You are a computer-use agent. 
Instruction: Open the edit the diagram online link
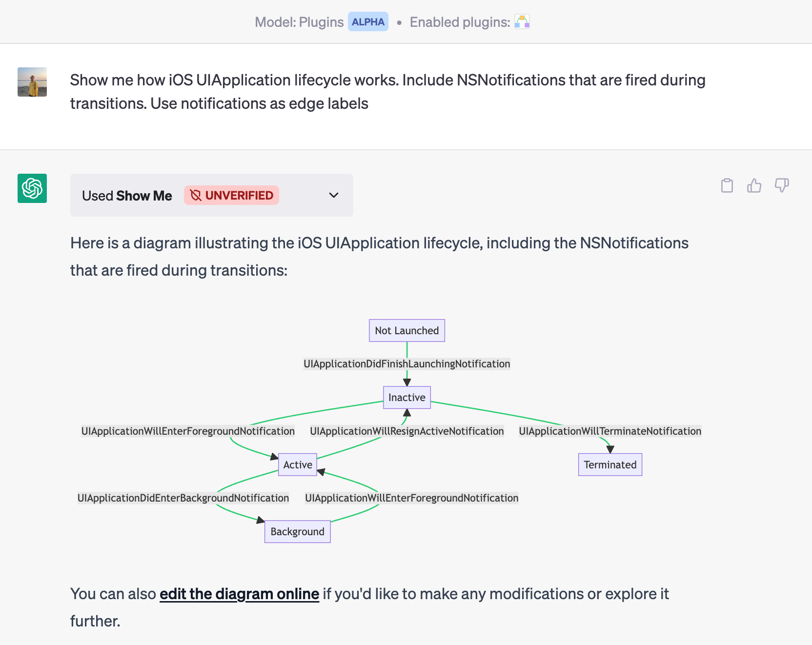click(x=239, y=594)
